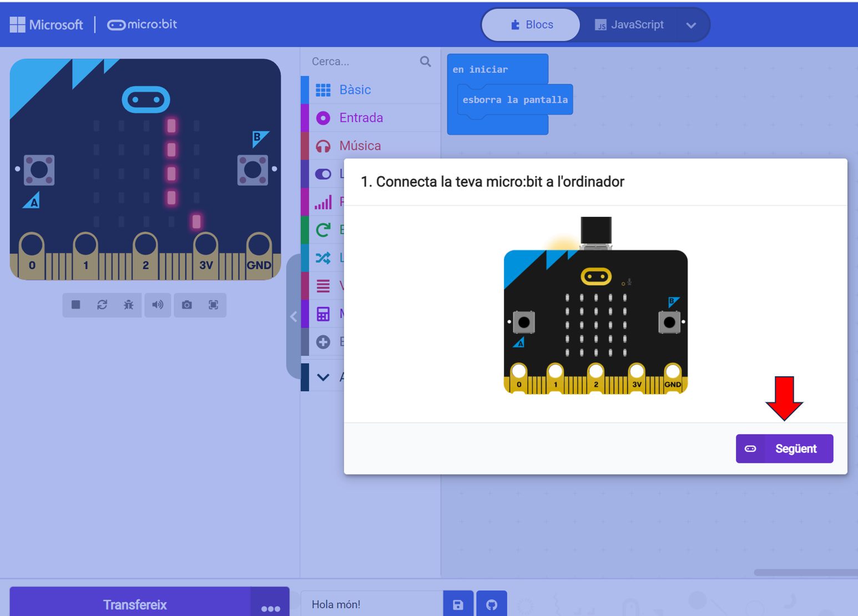Mute the simulator sound

pos(158,305)
